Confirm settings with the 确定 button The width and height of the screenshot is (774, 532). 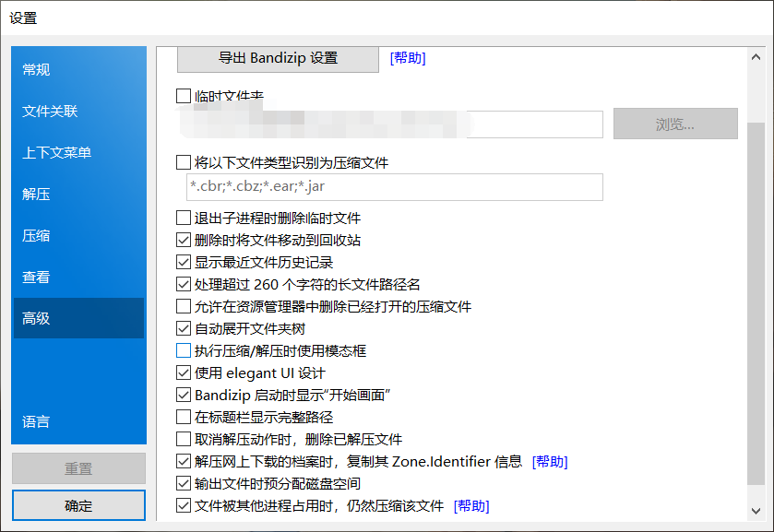[78, 505]
